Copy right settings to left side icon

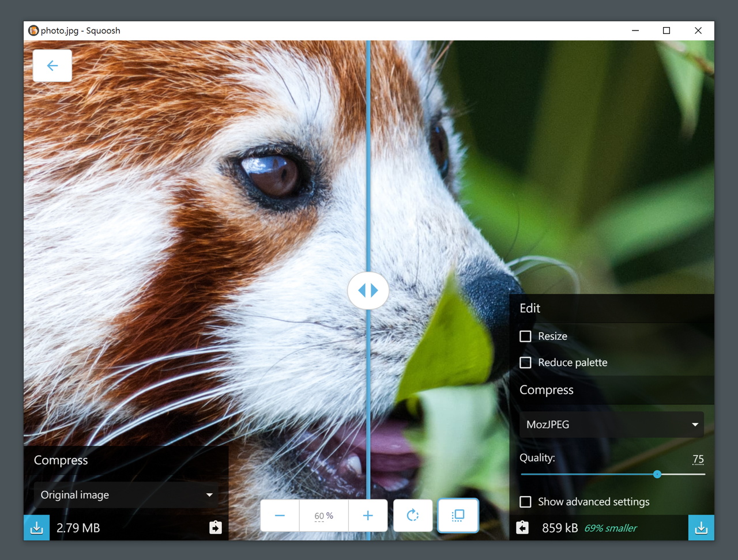[522, 528]
